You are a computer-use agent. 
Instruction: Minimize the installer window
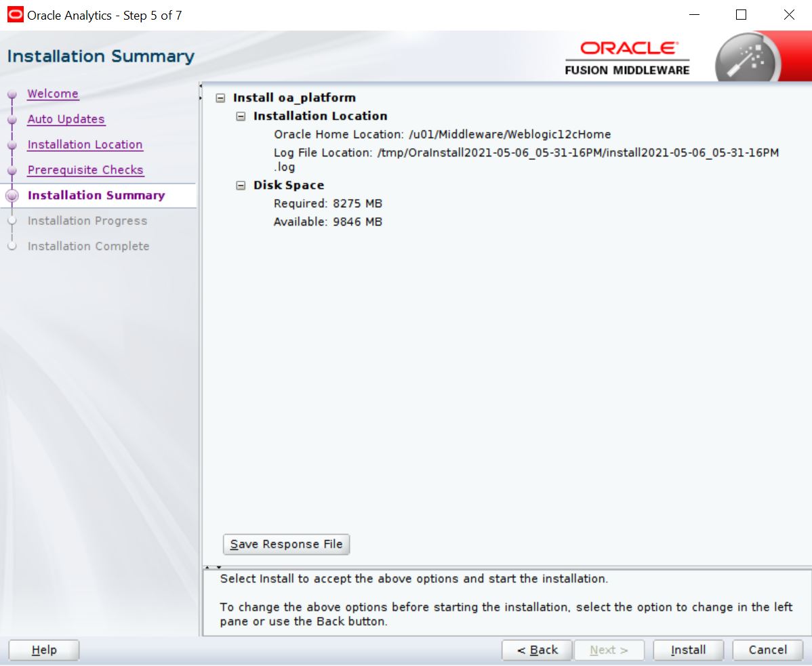694,15
